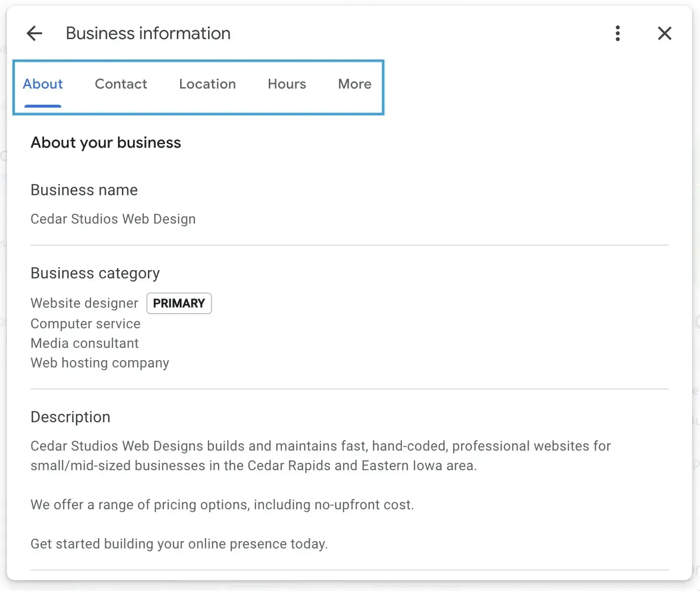
Task: Click the pricing options sentence in the description
Action: click(222, 504)
